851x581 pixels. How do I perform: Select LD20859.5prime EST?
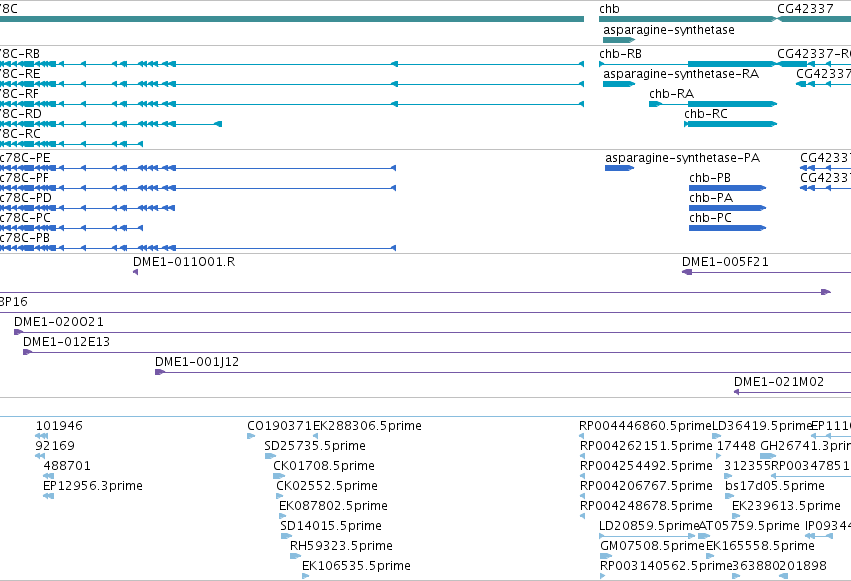point(647,536)
